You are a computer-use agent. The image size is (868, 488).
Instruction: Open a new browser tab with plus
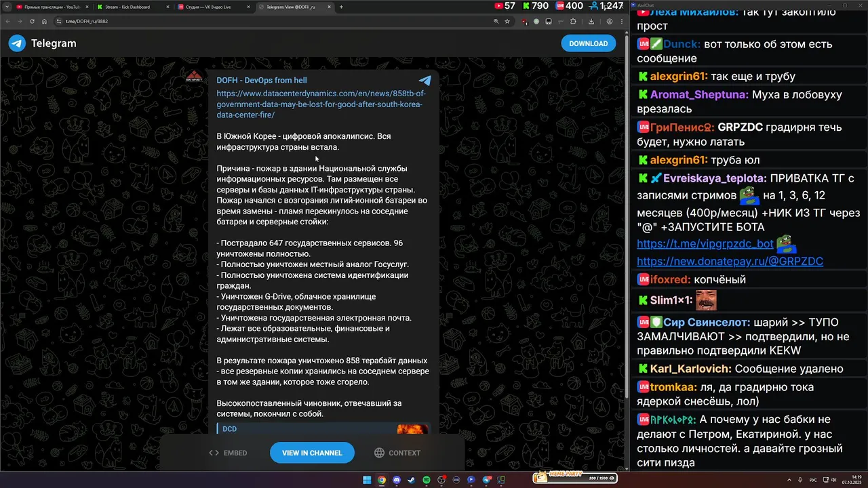(x=341, y=7)
